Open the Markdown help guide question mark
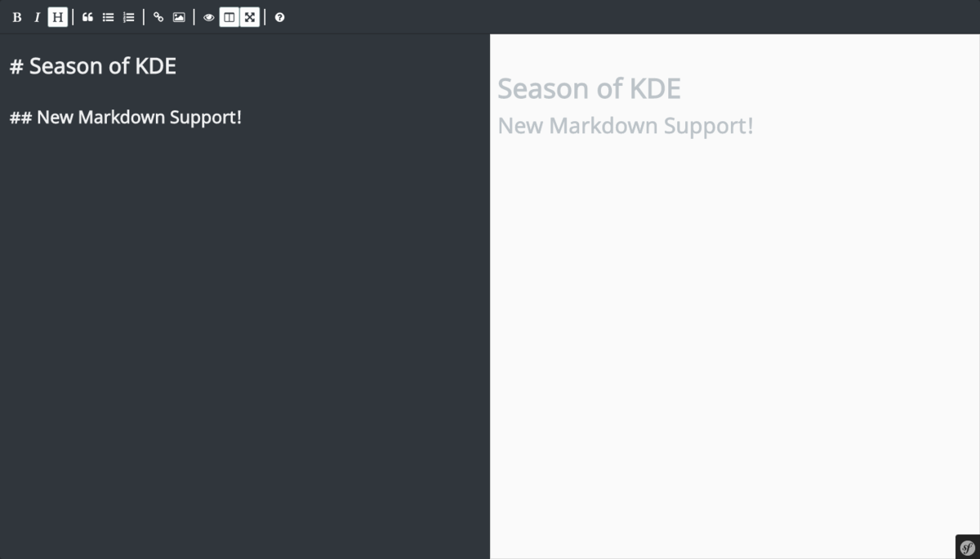This screenshot has width=980, height=559. [x=280, y=17]
